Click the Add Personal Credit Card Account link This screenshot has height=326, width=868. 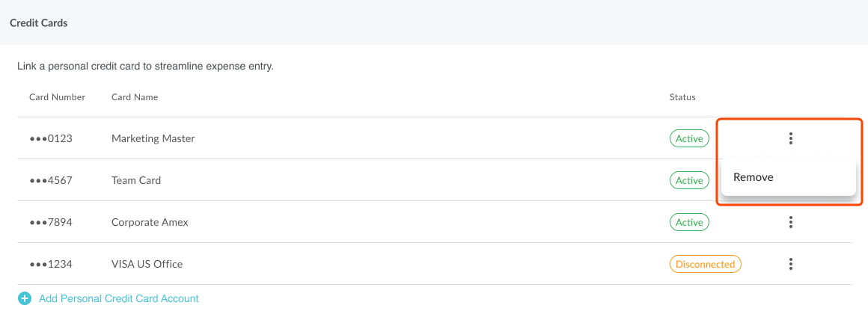(x=119, y=298)
